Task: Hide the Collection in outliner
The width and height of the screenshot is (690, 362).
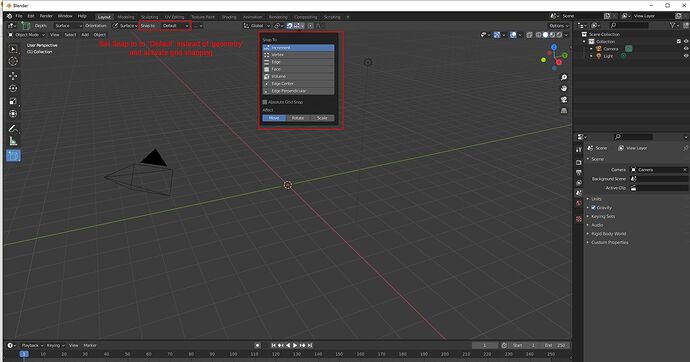Action: tap(686, 41)
